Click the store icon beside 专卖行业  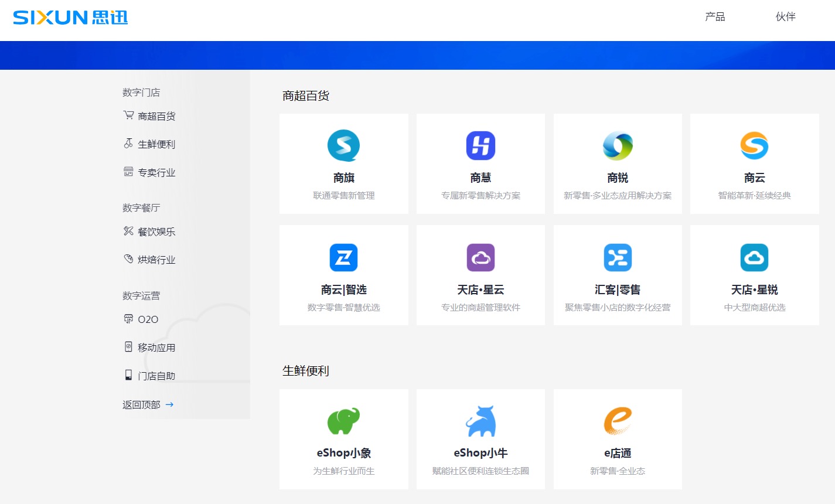pyautogui.click(x=128, y=172)
